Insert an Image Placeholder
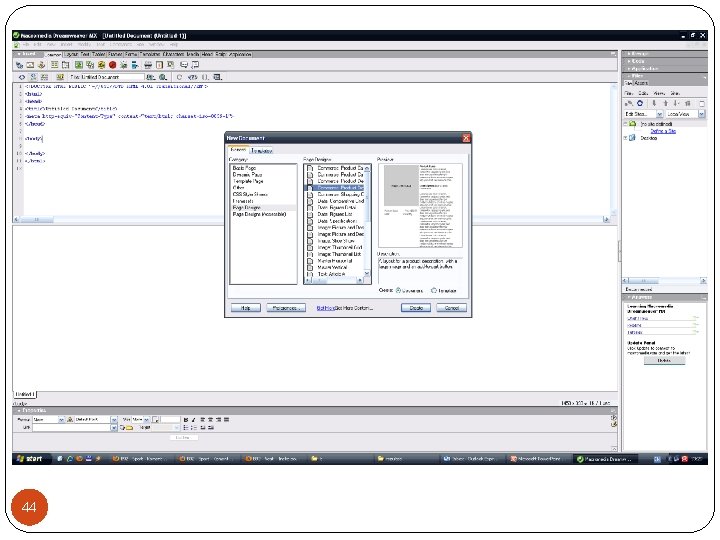The height and width of the screenshot is (540, 720). 90,65
